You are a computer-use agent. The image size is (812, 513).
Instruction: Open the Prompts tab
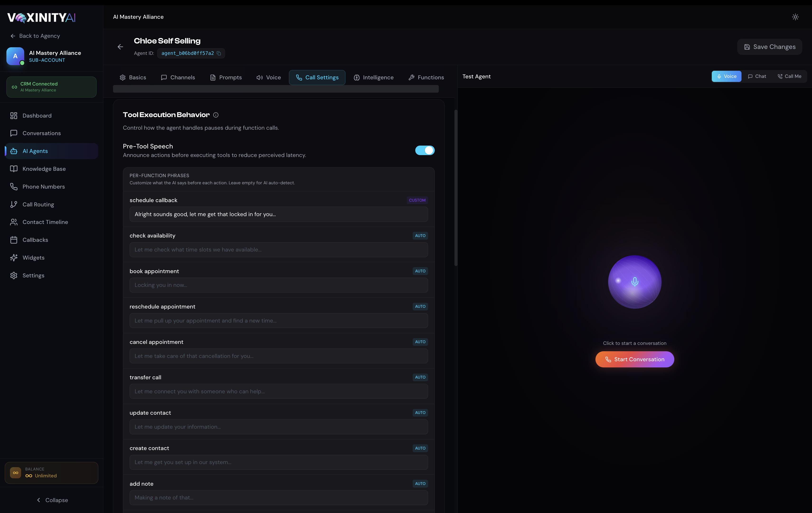tap(226, 78)
